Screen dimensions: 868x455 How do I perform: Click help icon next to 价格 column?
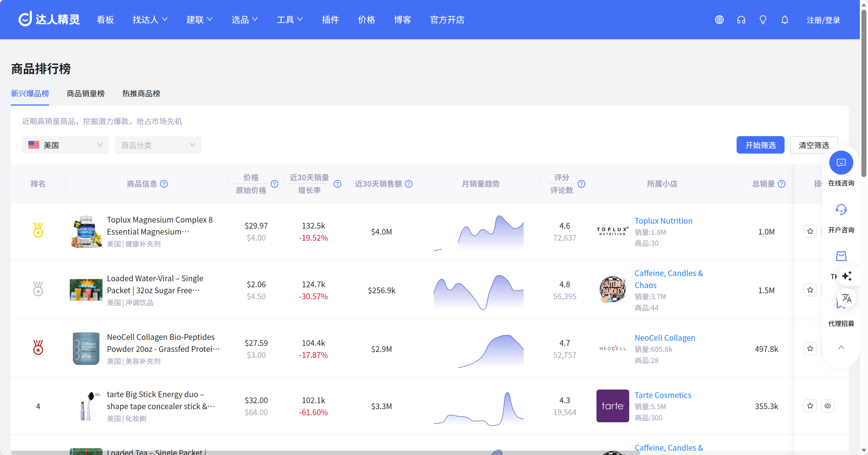click(x=275, y=184)
